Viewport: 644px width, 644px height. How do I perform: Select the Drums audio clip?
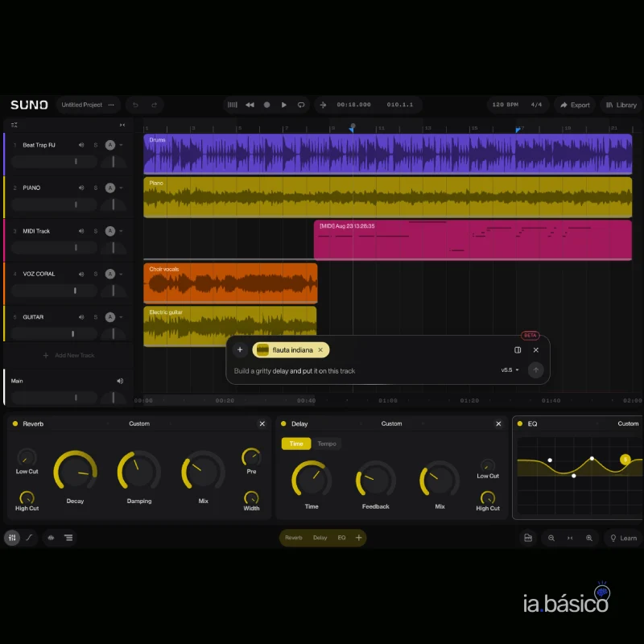click(x=388, y=154)
